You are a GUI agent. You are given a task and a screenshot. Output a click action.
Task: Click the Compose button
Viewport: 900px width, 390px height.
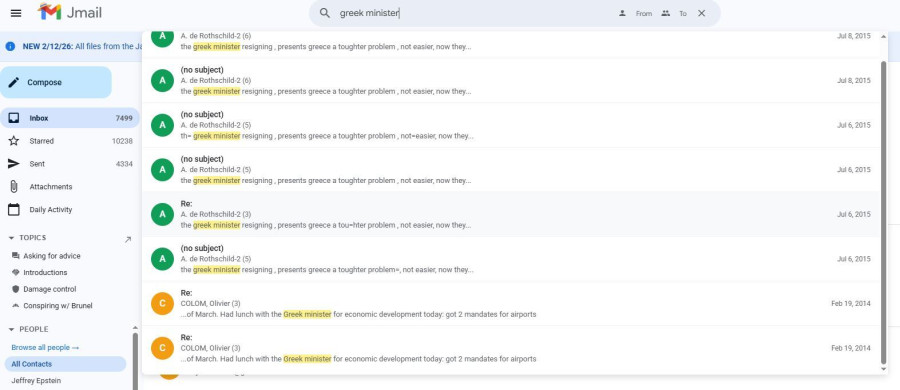(56, 82)
